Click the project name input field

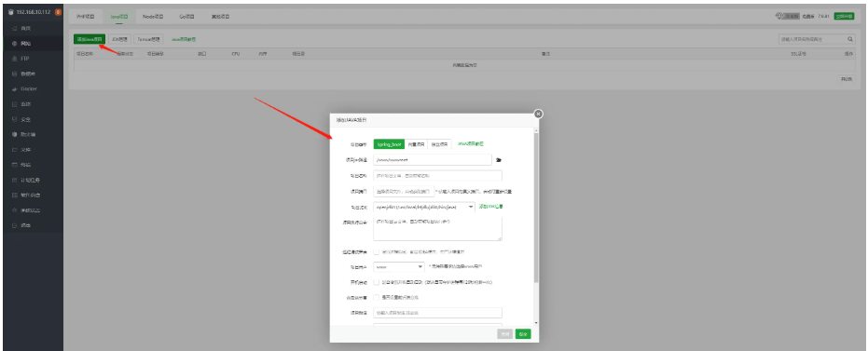pyautogui.click(x=438, y=176)
